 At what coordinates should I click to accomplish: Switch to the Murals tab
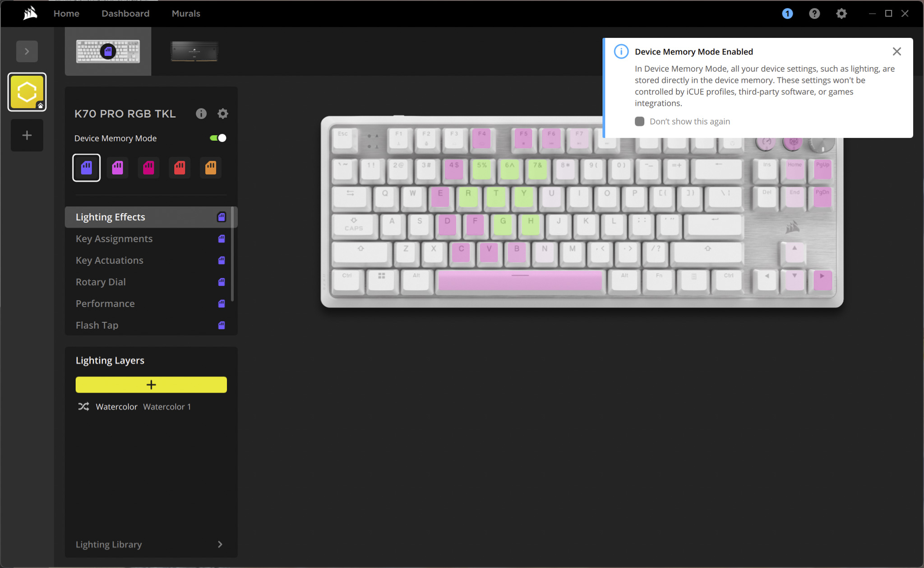(186, 14)
